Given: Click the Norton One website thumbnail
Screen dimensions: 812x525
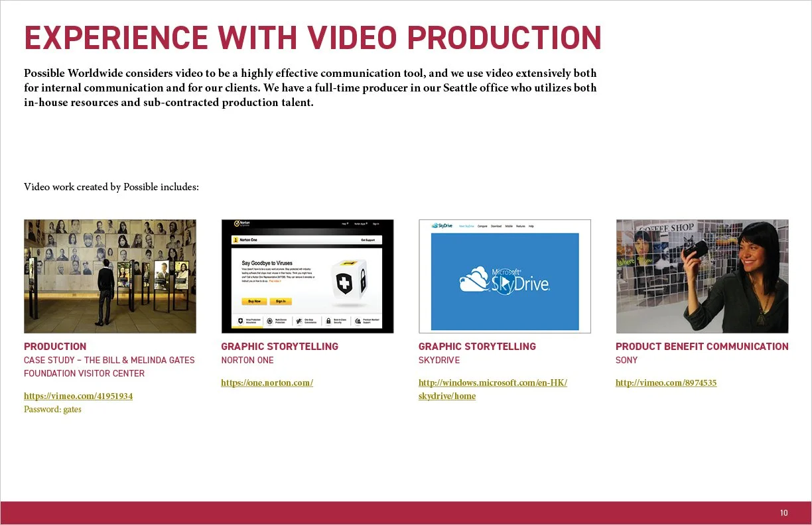Looking at the screenshot, I should coord(307,276).
